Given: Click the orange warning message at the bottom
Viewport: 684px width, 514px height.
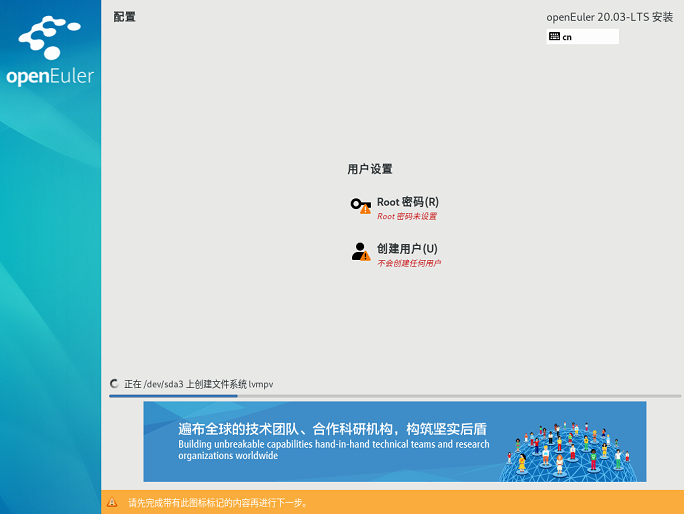Looking at the screenshot, I should [218, 503].
